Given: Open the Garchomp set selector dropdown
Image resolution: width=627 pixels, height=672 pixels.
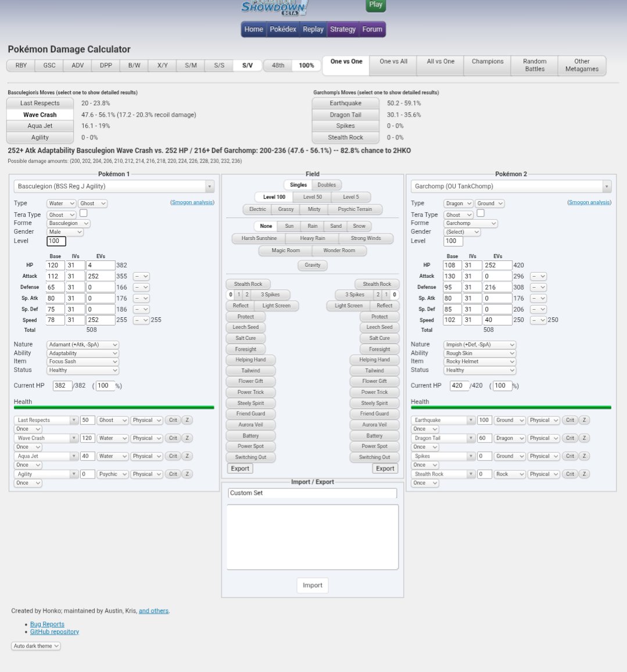Looking at the screenshot, I should point(511,187).
